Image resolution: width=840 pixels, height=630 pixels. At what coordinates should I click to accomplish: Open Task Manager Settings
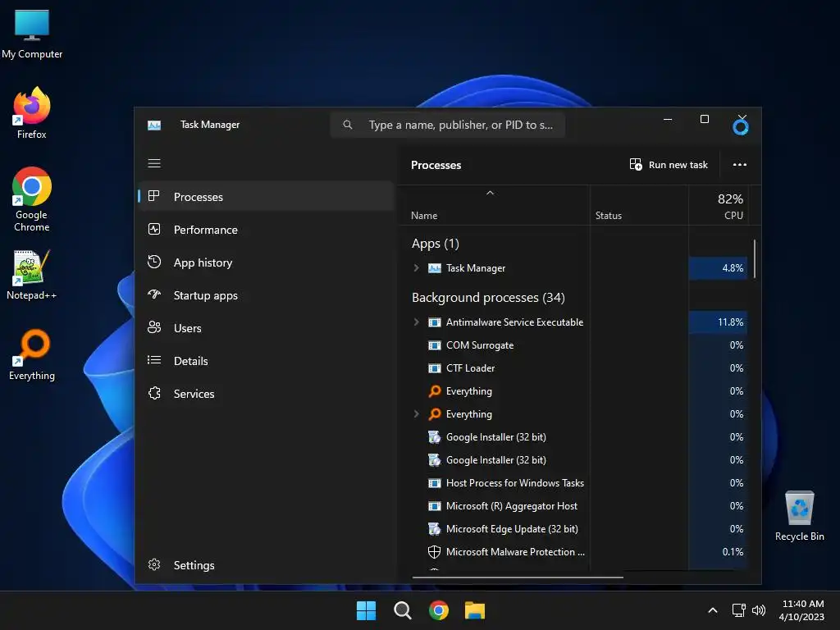pyautogui.click(x=267, y=565)
